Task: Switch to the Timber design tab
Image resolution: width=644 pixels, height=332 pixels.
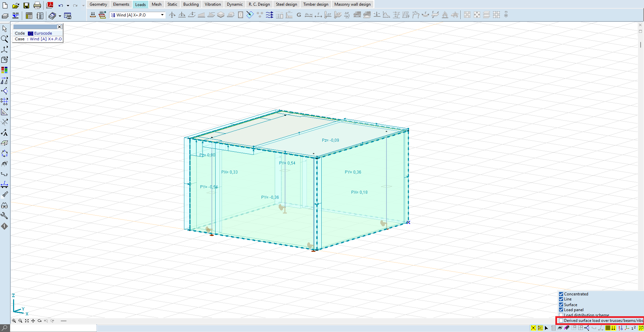Action: pyautogui.click(x=316, y=4)
